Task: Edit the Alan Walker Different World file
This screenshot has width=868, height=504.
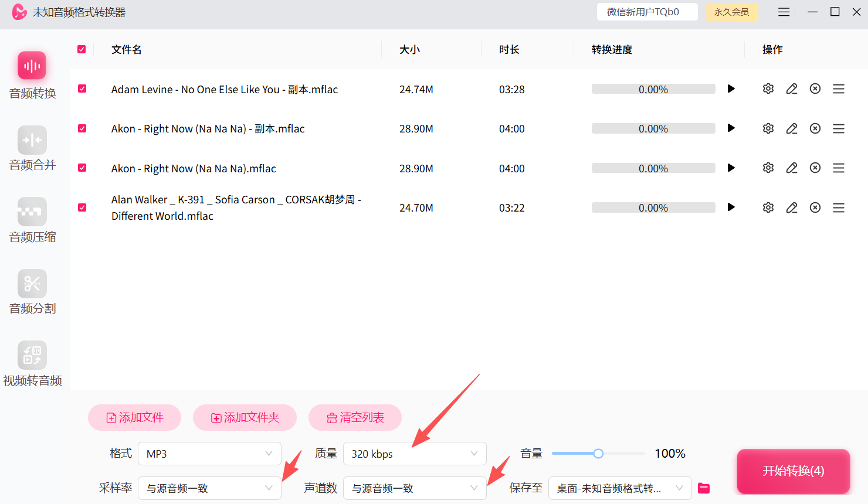Action: 792,207
